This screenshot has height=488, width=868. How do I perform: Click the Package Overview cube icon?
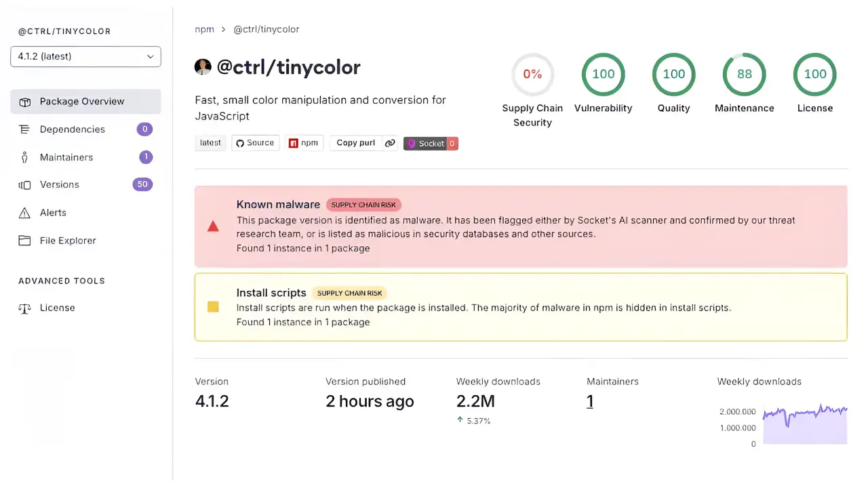click(25, 102)
